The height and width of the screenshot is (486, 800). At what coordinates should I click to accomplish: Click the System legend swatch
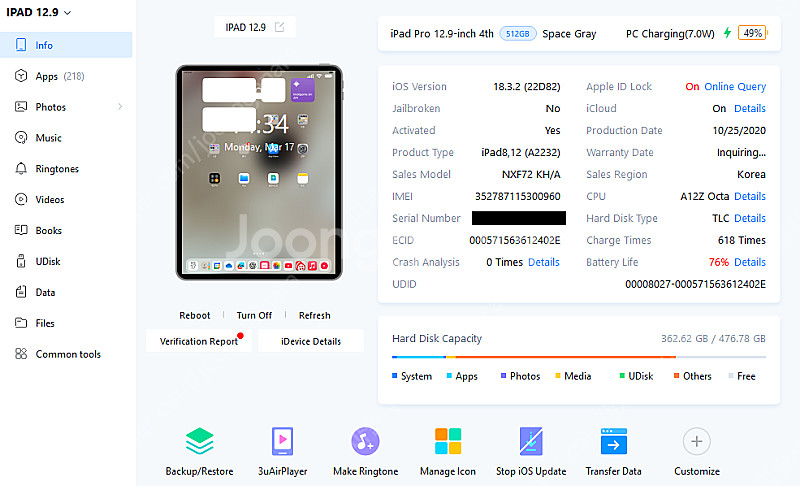pyautogui.click(x=394, y=376)
